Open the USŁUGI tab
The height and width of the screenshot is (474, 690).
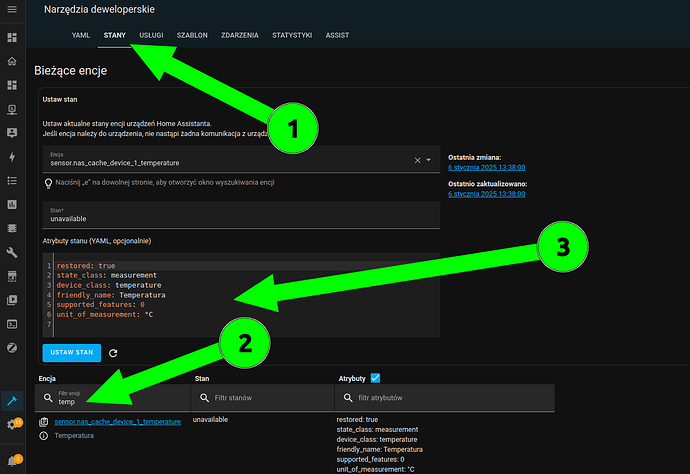click(151, 35)
